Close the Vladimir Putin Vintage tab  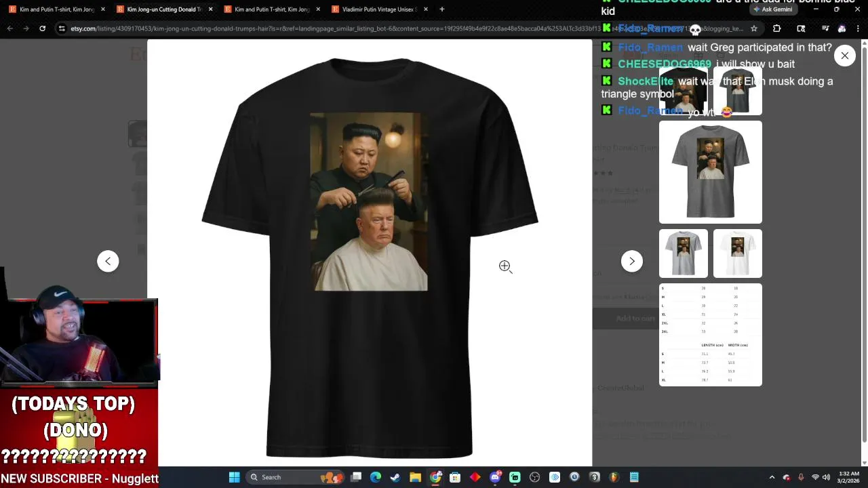click(425, 9)
